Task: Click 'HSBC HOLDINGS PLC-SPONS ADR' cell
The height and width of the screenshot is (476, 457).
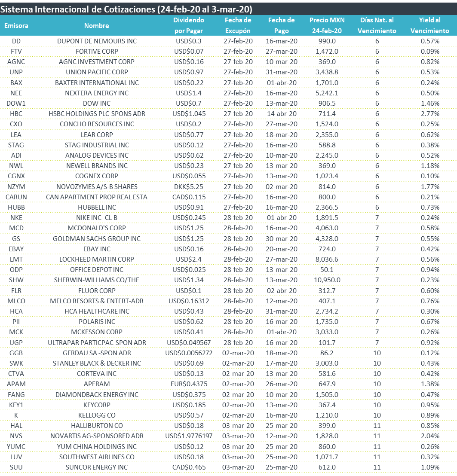Action: tap(97, 113)
